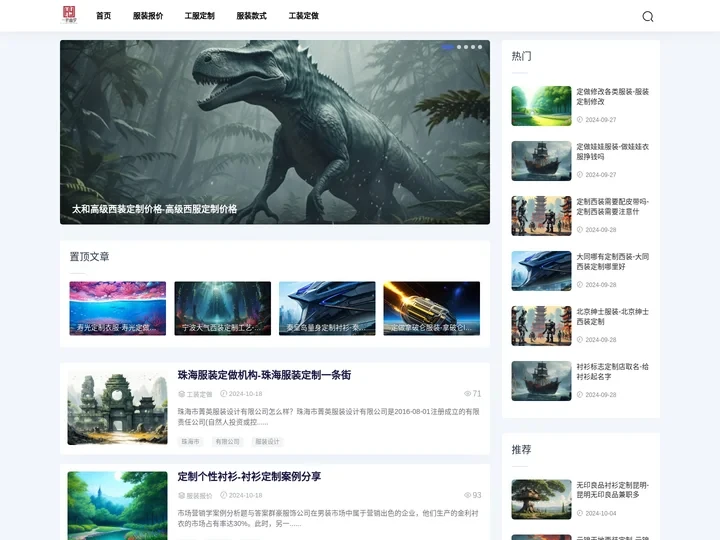The height and width of the screenshot is (540, 720).
Task: Select the 服装设计 tag
Action: pyautogui.click(x=267, y=441)
